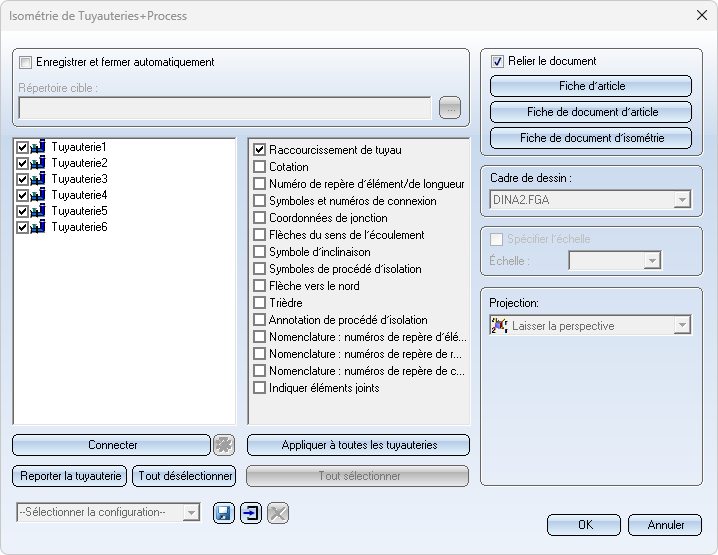Click the pipeline icon of Tuyauterie1
The image size is (718, 555).
coord(38,147)
